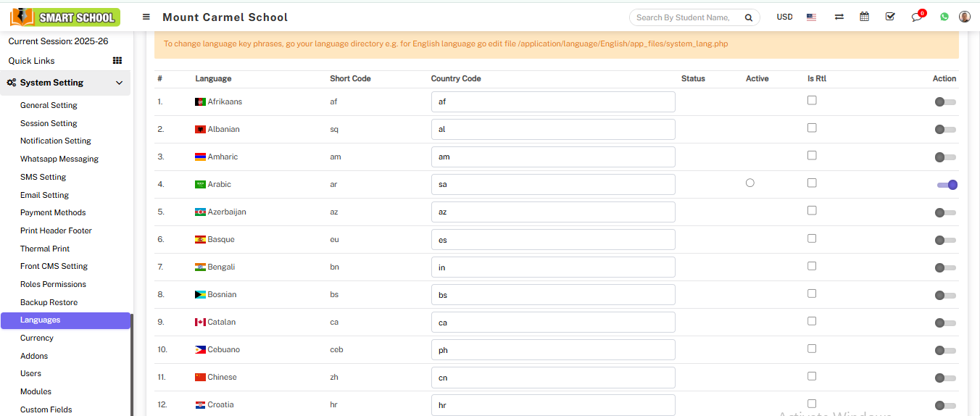Open the task checklist icon
Image resolution: width=980 pixels, height=416 pixels.
890,17
